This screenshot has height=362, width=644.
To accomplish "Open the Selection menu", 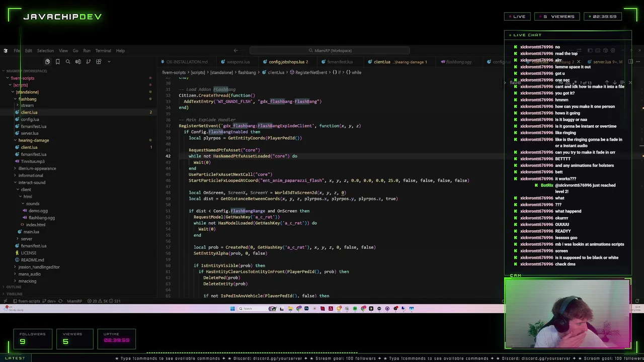I will pos(45,50).
